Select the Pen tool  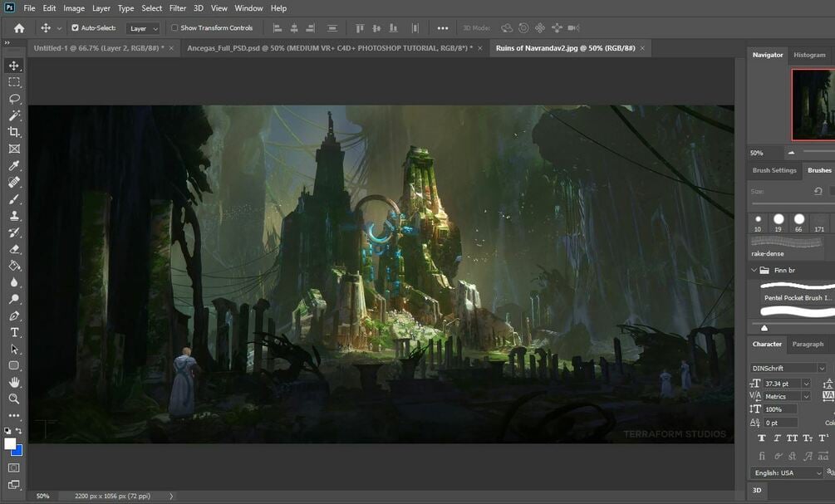[x=14, y=316]
